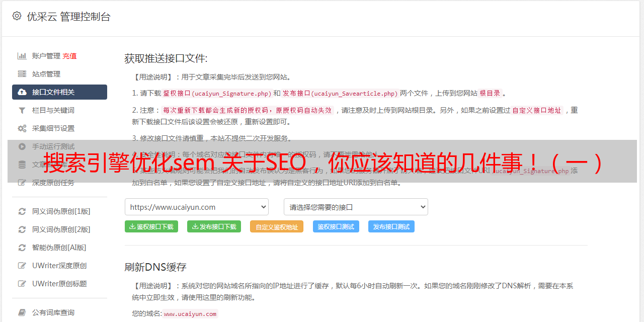This screenshot has width=644, height=322.
Task: Select 智能伪原创[AI版] menu item
Action: tap(59, 248)
